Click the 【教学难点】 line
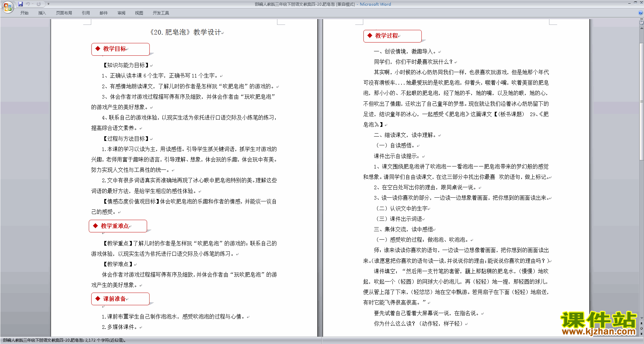 pyautogui.click(x=119, y=264)
